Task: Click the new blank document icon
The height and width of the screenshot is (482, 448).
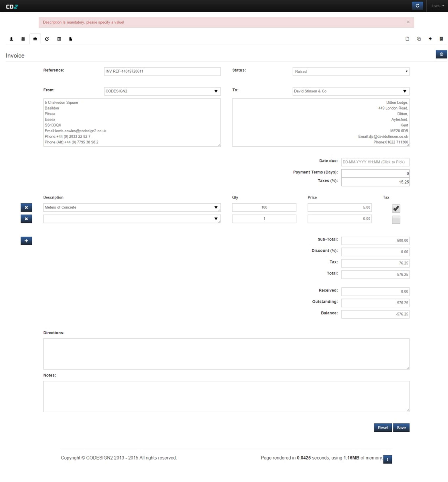Action: pos(407,39)
